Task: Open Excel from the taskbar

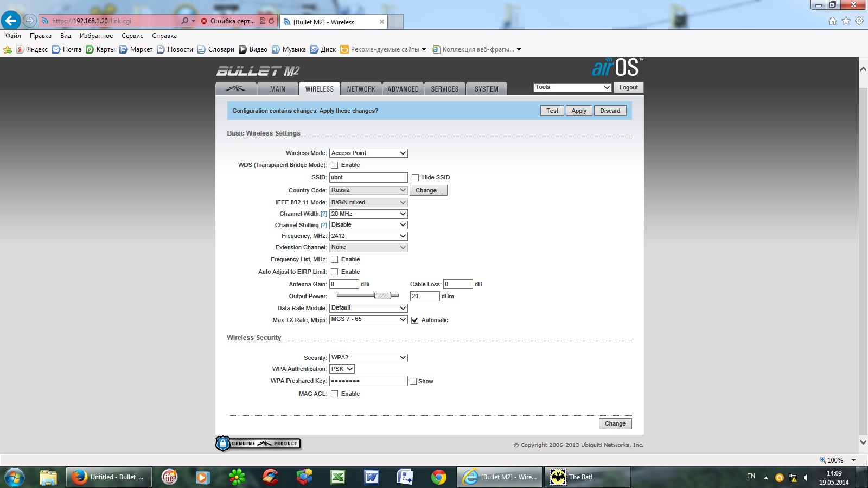Action: (x=338, y=477)
